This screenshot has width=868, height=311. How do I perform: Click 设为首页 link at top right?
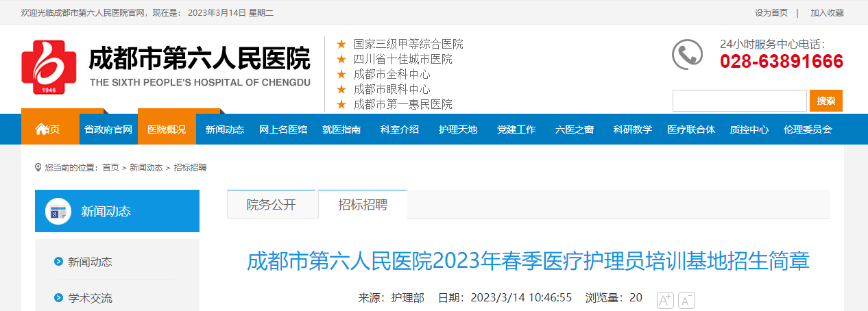pyautogui.click(x=771, y=12)
